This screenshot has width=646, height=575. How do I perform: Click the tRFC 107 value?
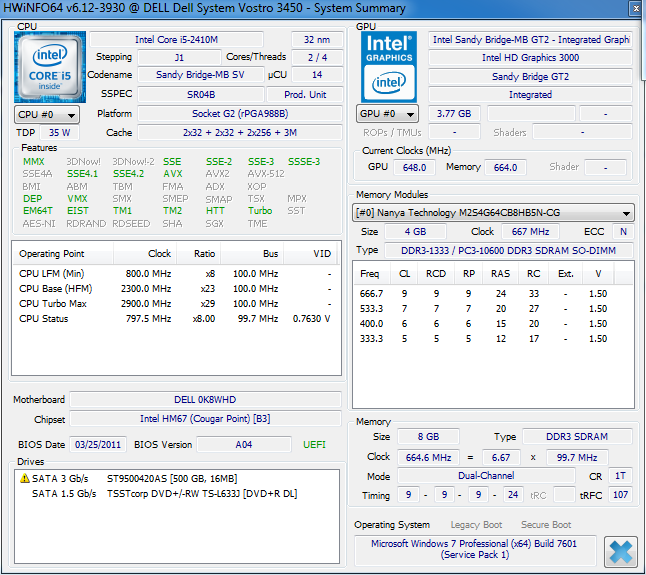click(x=620, y=495)
